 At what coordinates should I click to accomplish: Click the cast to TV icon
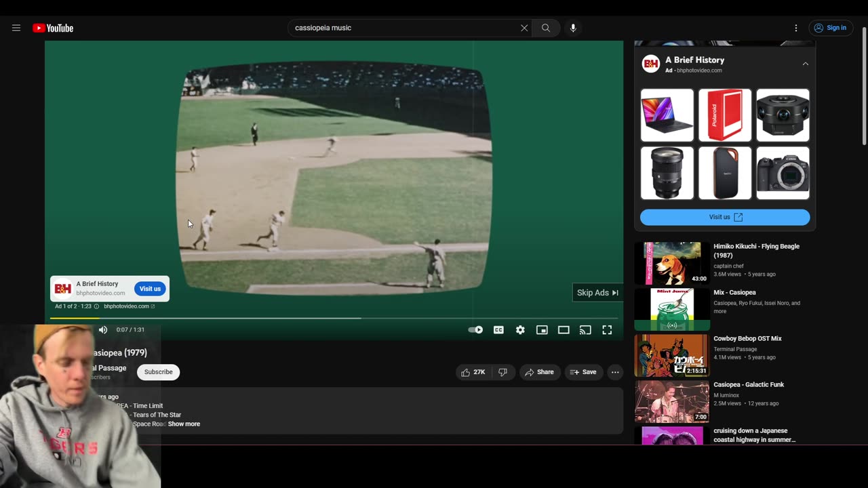(x=585, y=330)
